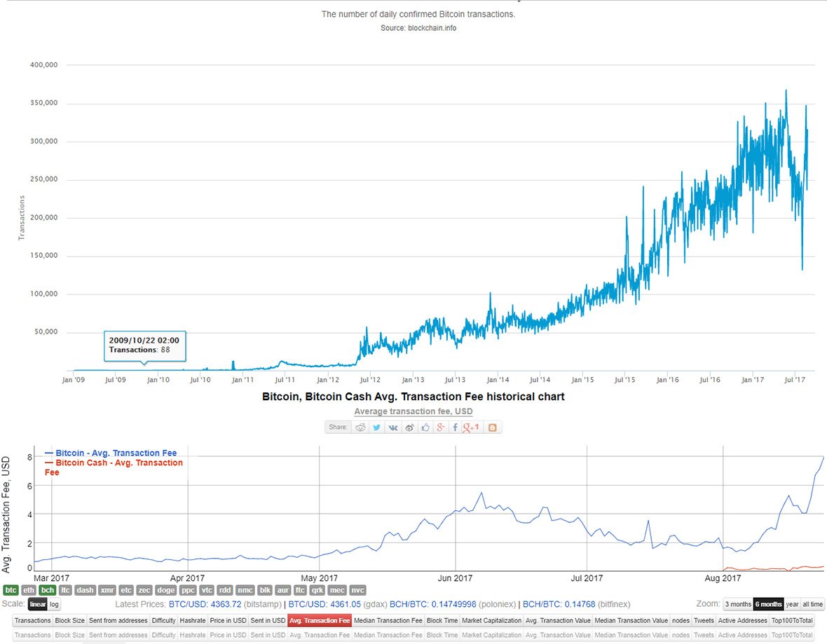This screenshot has width=827, height=644.
Task: Click Bitcoin - Avg. Transaction Fee legend entry
Action: 111,453
